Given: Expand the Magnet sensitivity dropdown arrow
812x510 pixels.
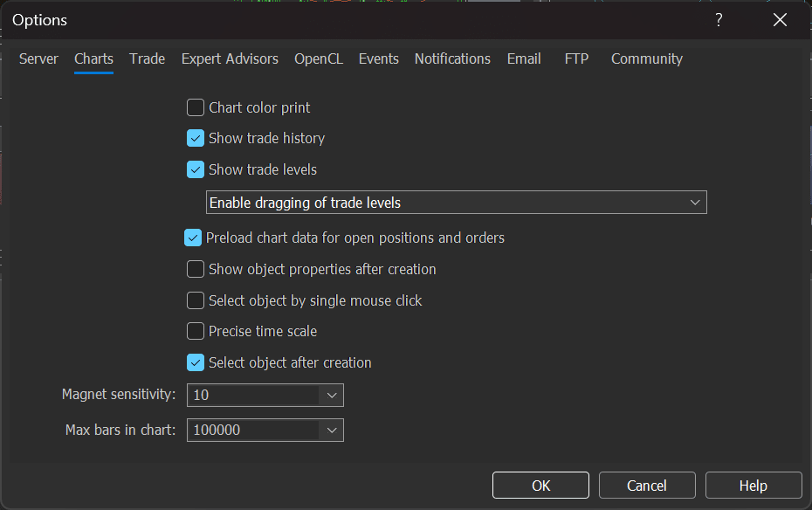Looking at the screenshot, I should pos(332,395).
